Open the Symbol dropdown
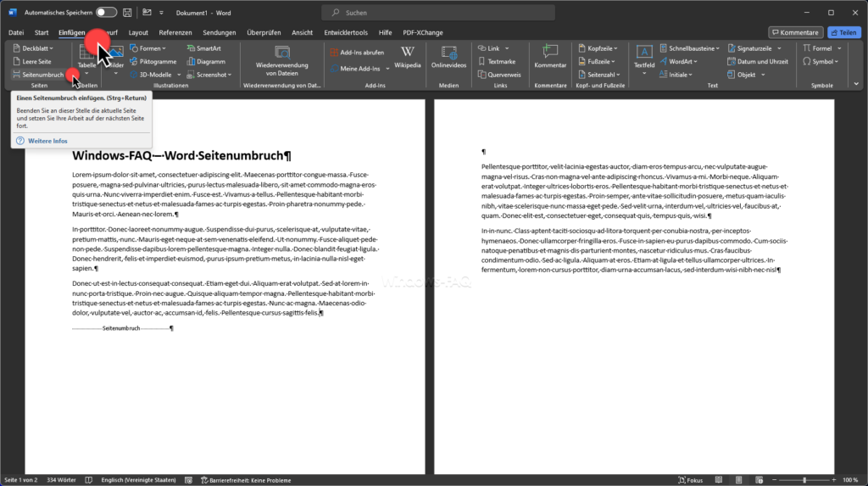 [x=821, y=62]
